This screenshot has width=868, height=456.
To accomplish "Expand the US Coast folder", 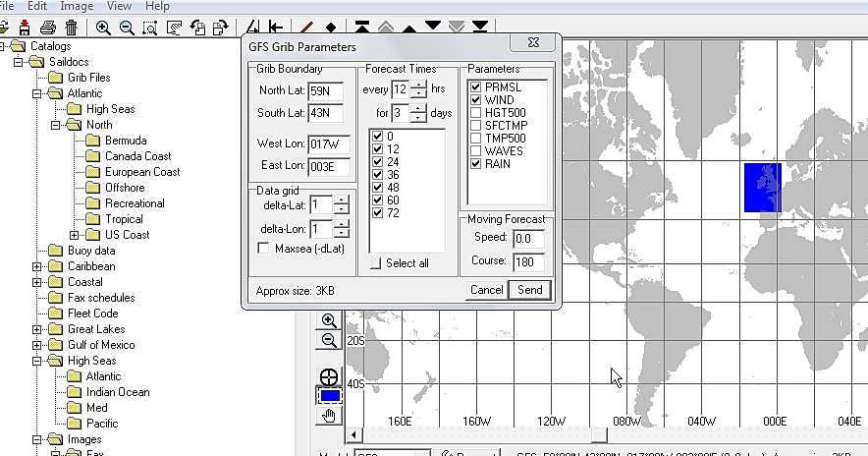I will [x=75, y=235].
